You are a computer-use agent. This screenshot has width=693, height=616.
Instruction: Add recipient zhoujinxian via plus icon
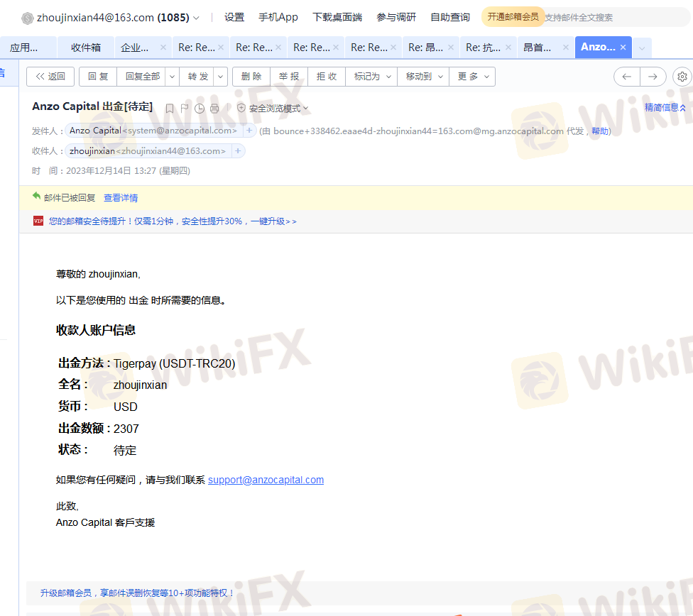pos(238,151)
